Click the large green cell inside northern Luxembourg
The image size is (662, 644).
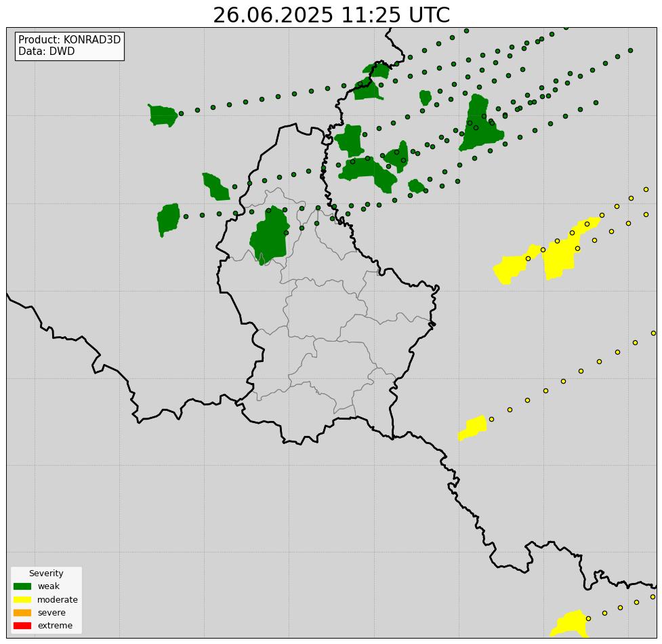(270, 236)
